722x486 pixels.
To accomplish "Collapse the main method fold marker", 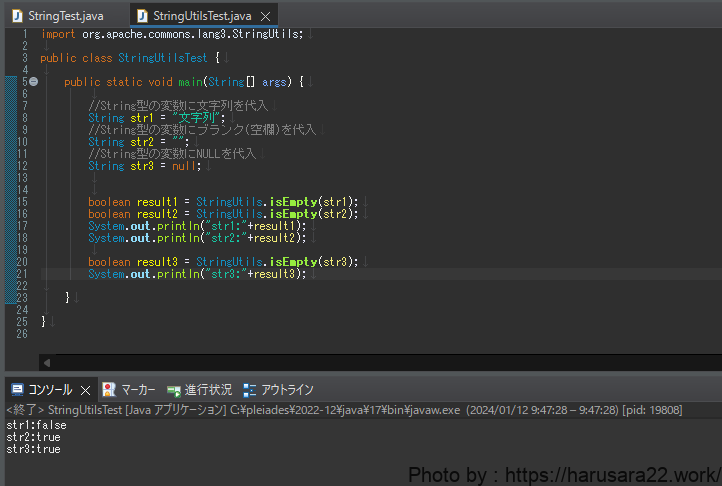I will pos(33,81).
